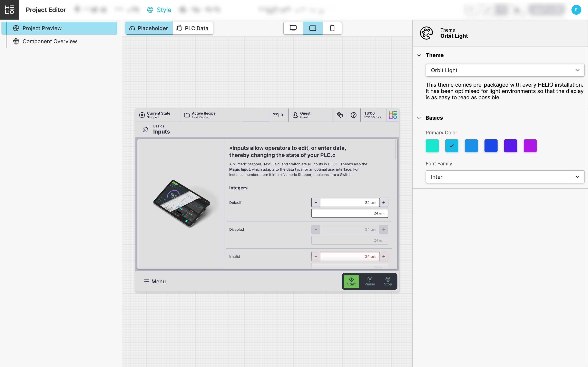Click the plus stepper on Default integer
Image resolution: width=588 pixels, height=367 pixels.
pyautogui.click(x=383, y=202)
